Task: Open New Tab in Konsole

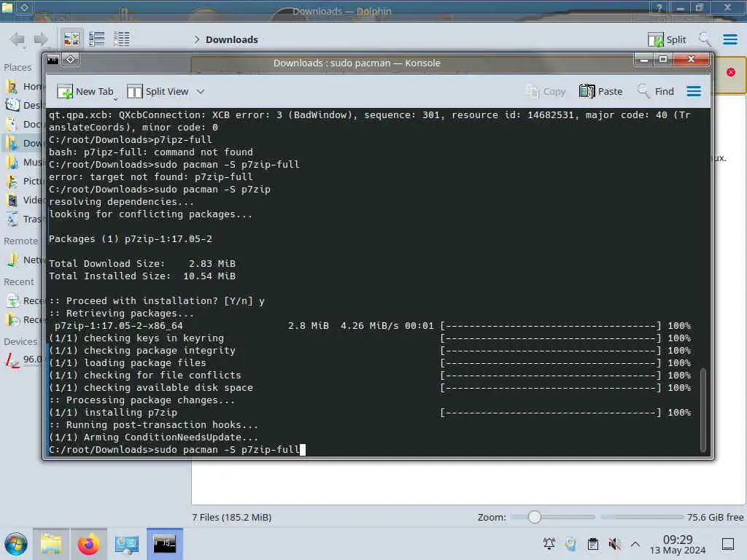Action: coord(86,91)
